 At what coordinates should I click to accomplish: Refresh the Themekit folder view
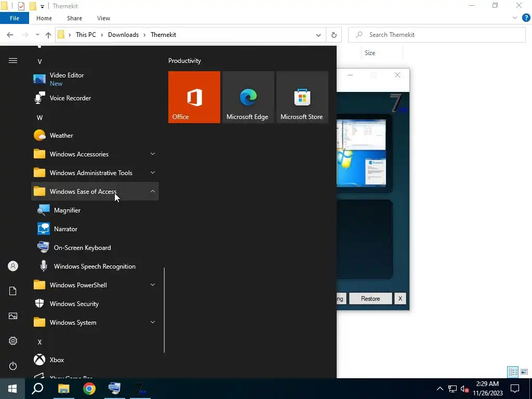[x=334, y=35]
